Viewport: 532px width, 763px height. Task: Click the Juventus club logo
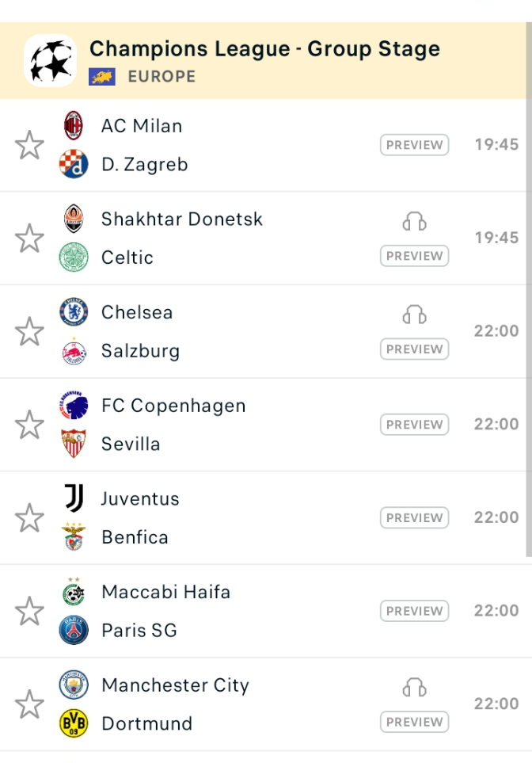click(x=74, y=498)
